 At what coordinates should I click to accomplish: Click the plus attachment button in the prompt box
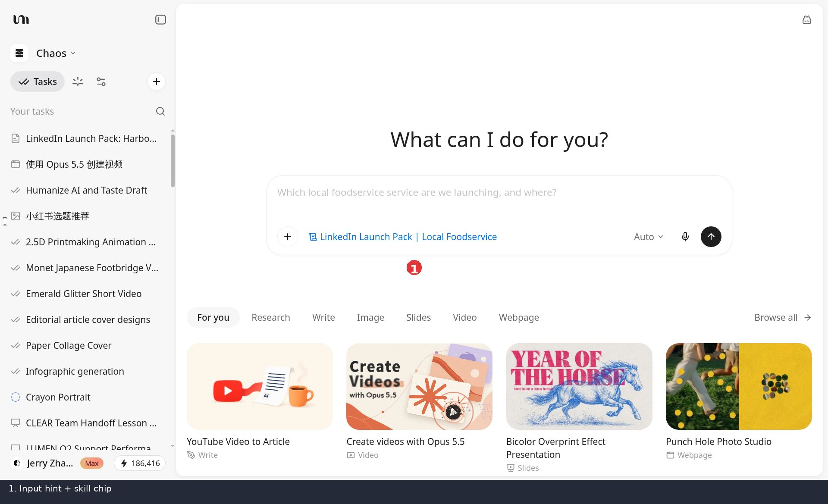coord(288,237)
